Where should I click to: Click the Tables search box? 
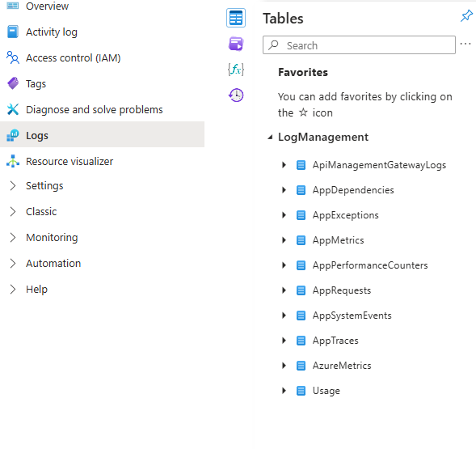[x=359, y=45]
